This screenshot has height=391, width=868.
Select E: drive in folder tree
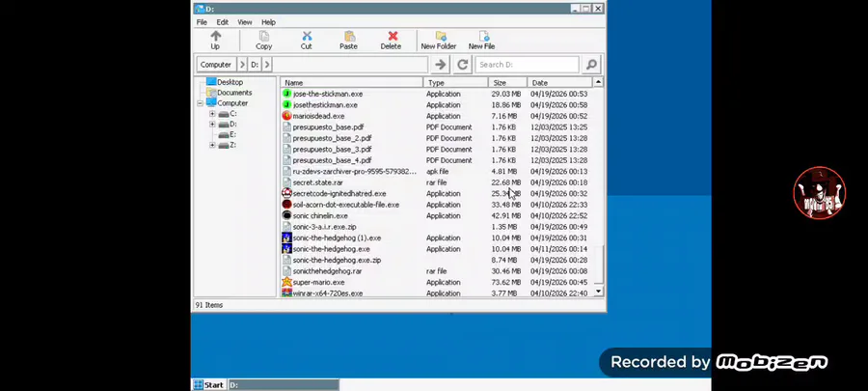pos(232,134)
